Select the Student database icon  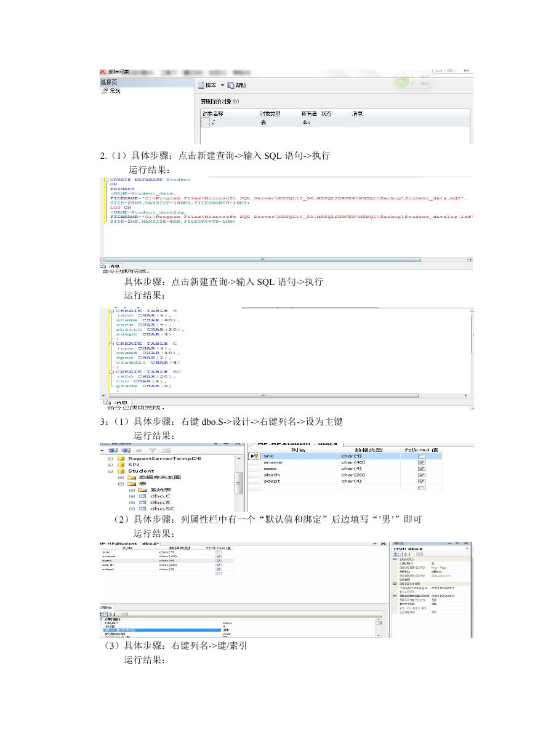pos(121,471)
